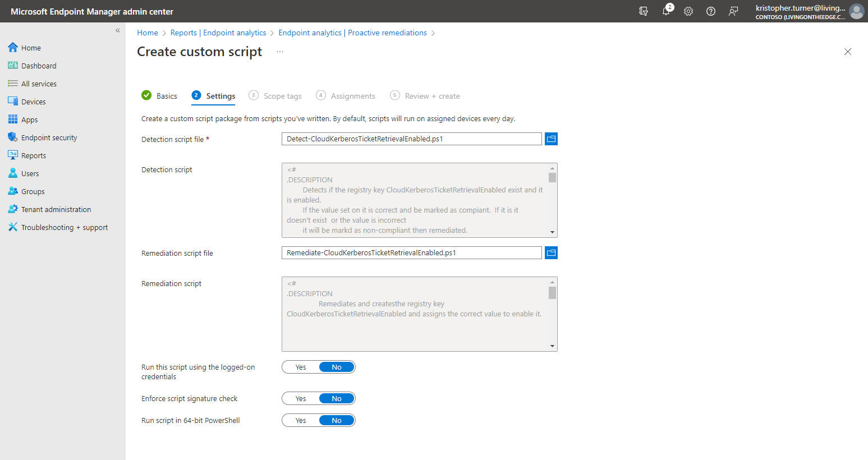Collapse the left navigation sidebar
868x460 pixels.
pyautogui.click(x=118, y=30)
